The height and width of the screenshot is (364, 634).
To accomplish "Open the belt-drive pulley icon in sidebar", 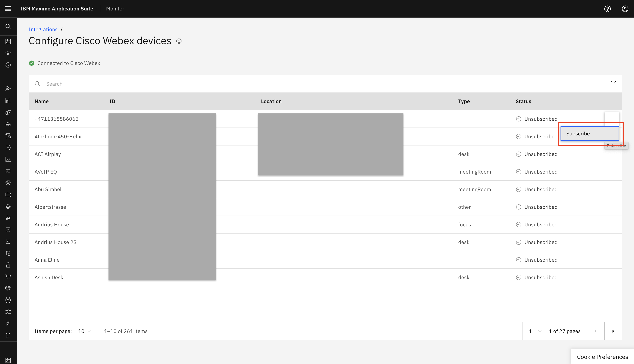I will point(8,112).
